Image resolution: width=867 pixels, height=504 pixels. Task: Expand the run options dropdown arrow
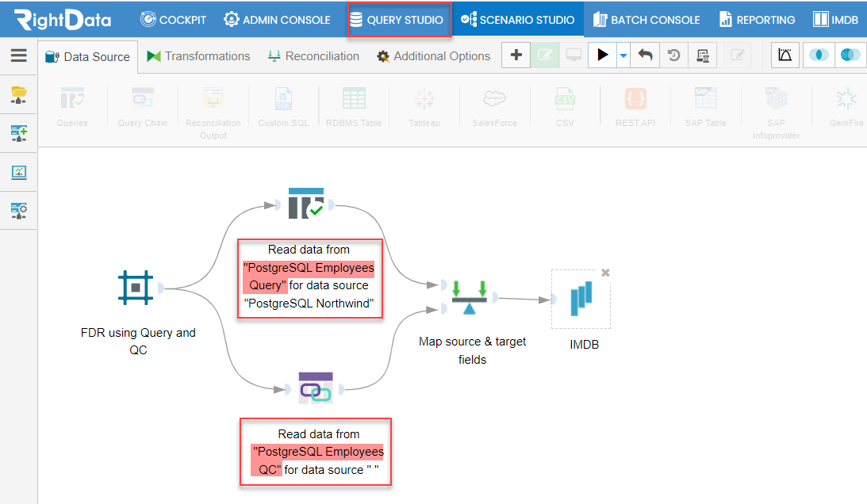(x=623, y=55)
